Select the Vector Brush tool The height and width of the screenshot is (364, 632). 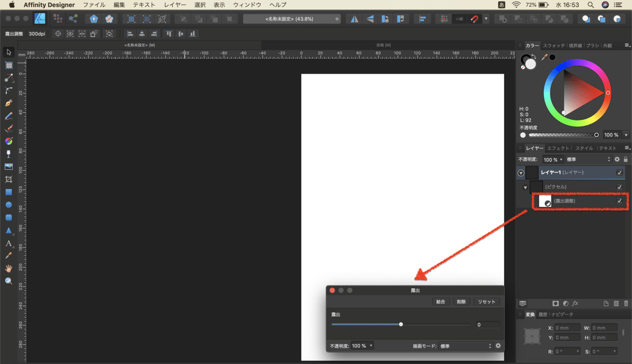tap(8, 128)
